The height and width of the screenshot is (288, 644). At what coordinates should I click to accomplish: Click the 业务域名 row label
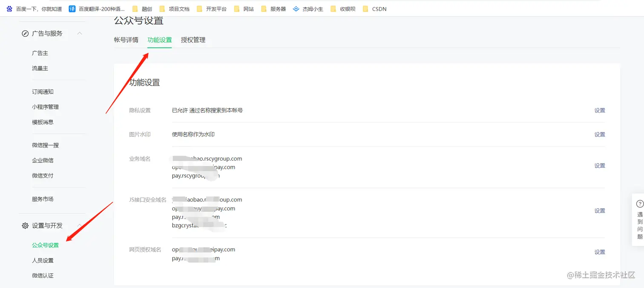(x=140, y=158)
